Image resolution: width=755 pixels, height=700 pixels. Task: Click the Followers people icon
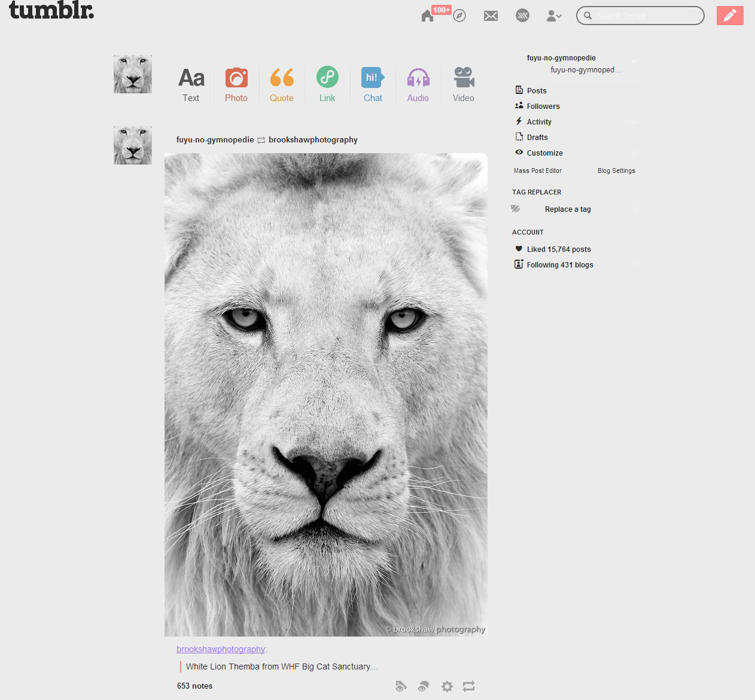(519, 105)
